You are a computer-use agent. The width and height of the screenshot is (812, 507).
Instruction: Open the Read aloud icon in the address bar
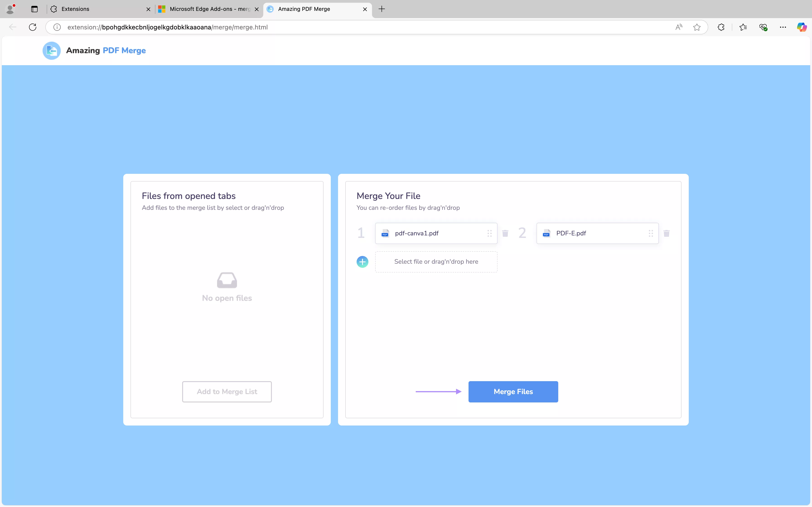[679, 27]
